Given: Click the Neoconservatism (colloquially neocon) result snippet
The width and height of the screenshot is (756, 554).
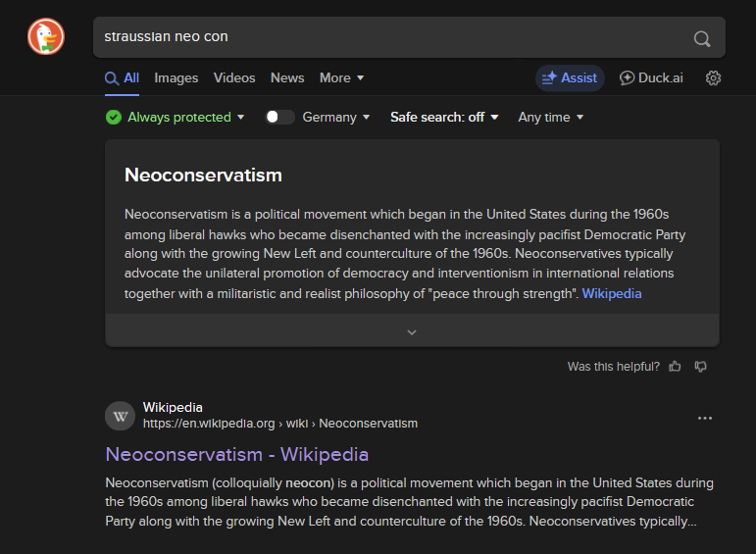Looking at the screenshot, I should click(409, 502).
